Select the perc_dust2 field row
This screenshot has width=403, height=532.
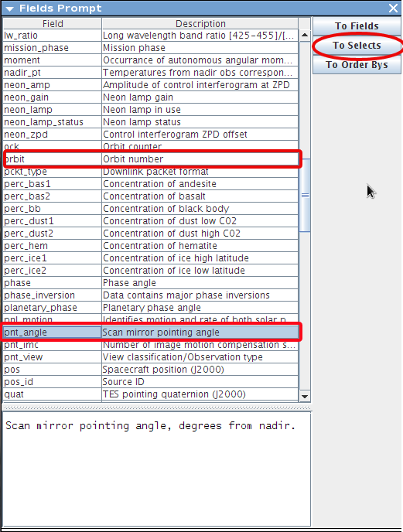[151, 234]
